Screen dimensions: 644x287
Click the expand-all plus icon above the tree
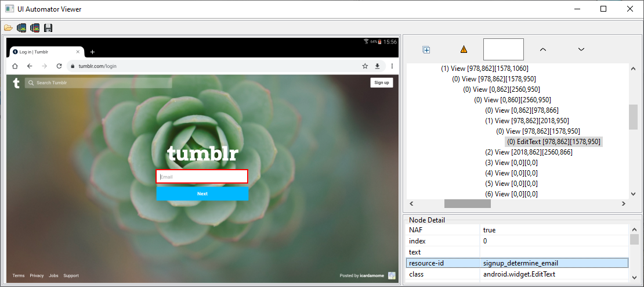coord(426,50)
